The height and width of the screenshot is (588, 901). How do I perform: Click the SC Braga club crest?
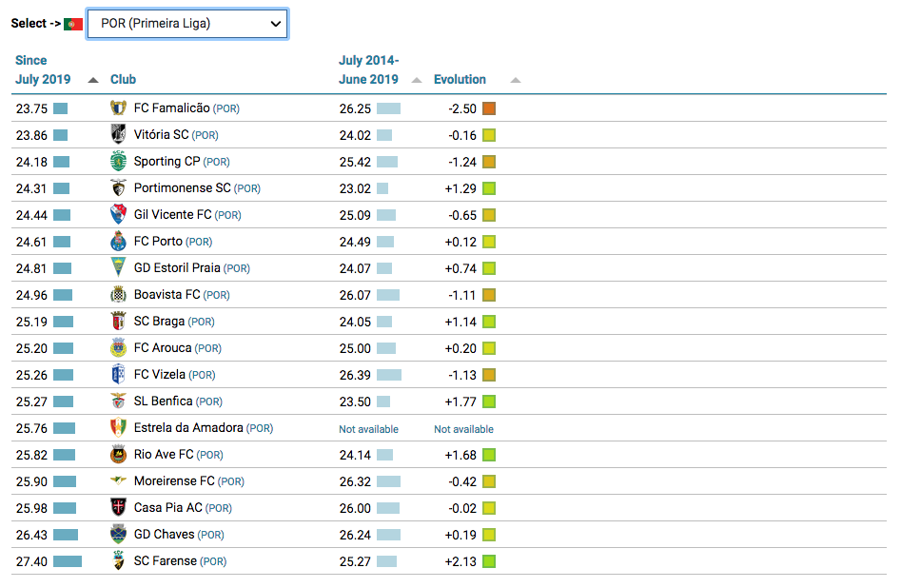[118, 322]
